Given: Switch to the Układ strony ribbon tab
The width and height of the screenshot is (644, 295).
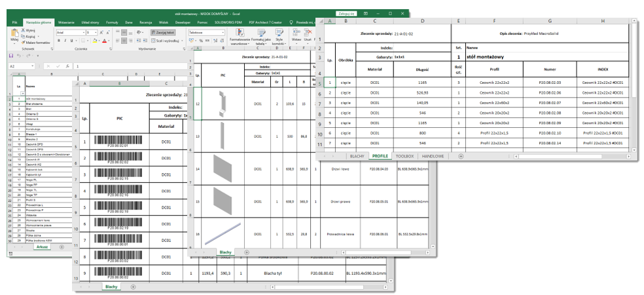Looking at the screenshot, I should click(90, 22).
